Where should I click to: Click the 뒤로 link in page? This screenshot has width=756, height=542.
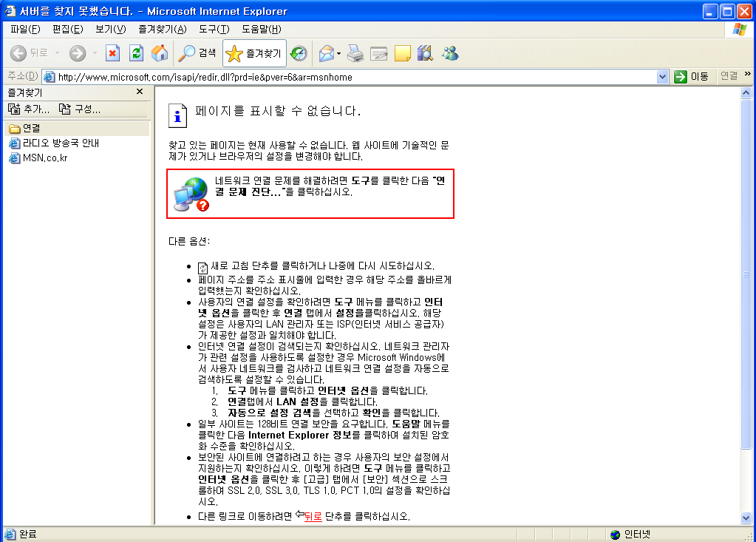pos(313,516)
